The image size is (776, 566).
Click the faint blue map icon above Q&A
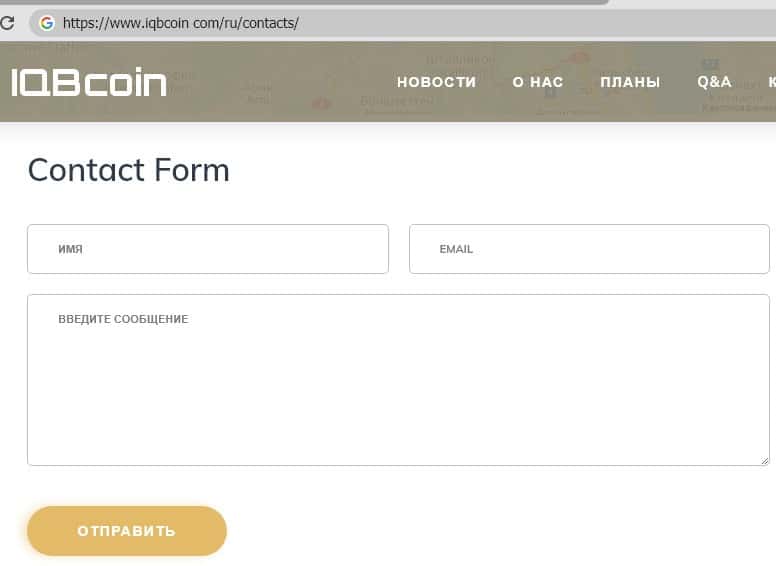(x=708, y=63)
